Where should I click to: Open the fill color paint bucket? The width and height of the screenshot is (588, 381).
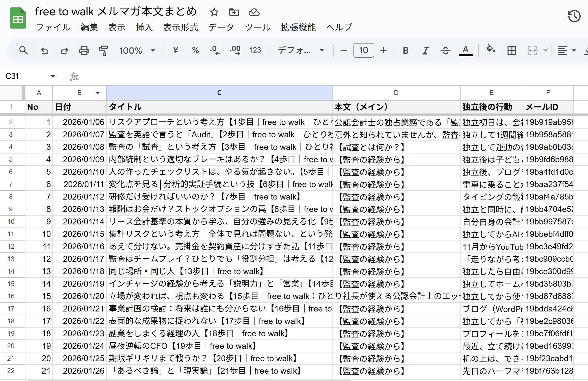point(491,50)
